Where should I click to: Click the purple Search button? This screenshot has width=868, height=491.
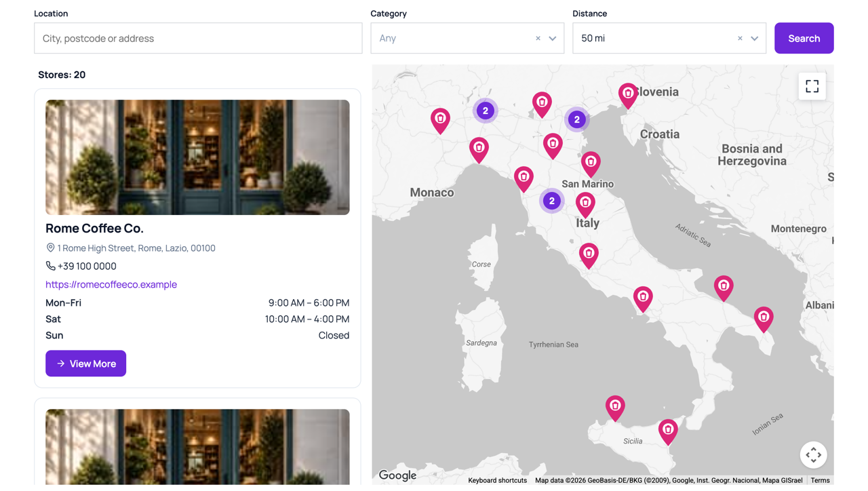(804, 38)
